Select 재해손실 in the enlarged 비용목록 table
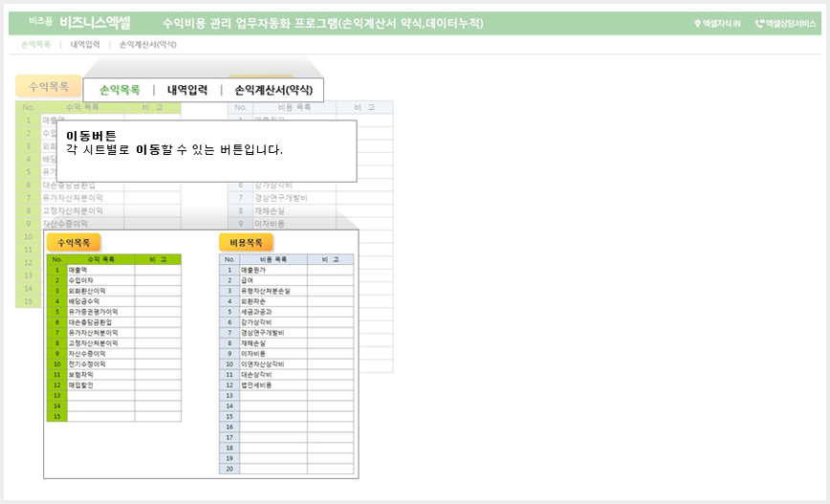The image size is (830, 504). pos(273,343)
